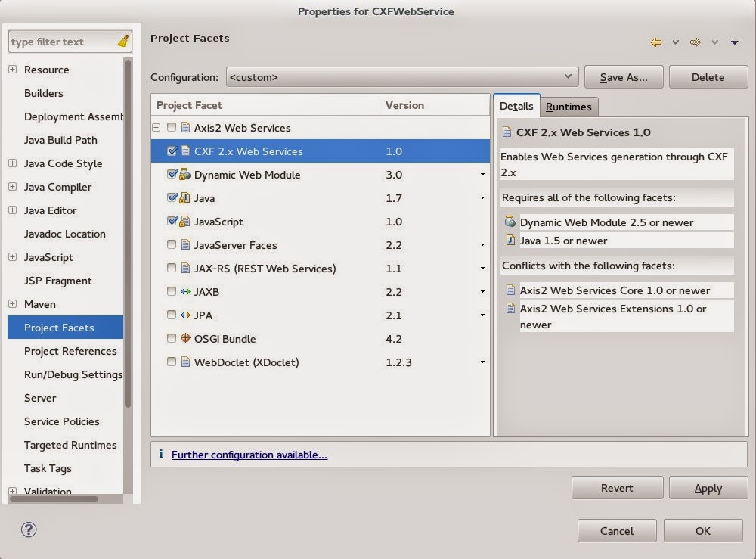Open the Further configuration available link
This screenshot has height=559, width=756.
tap(249, 455)
